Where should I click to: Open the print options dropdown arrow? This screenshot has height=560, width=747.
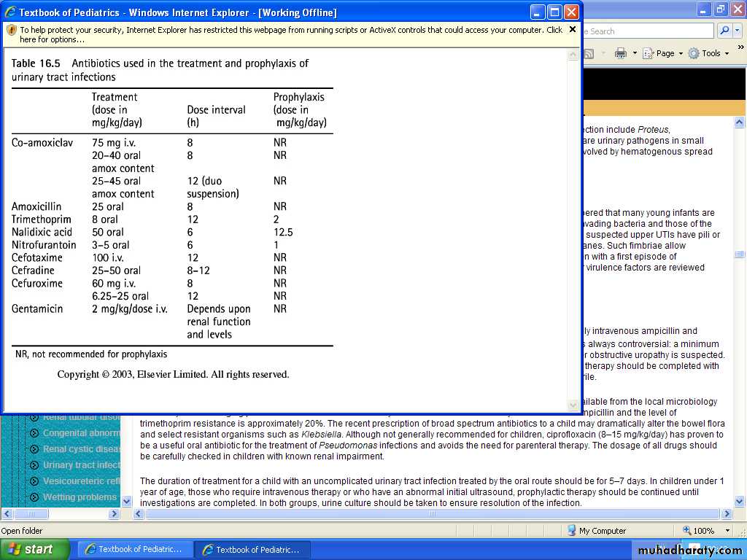(x=635, y=53)
